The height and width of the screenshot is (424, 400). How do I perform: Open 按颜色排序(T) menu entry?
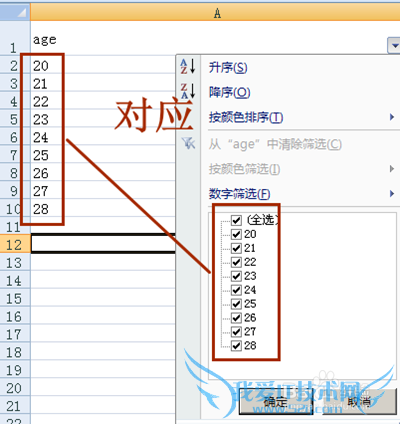pyautogui.click(x=246, y=117)
